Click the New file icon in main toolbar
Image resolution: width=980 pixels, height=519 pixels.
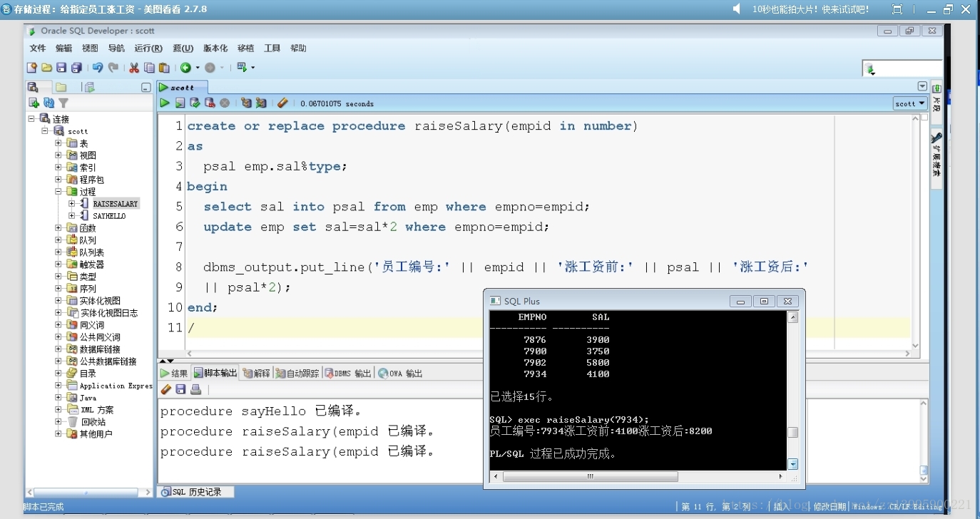pos(32,68)
